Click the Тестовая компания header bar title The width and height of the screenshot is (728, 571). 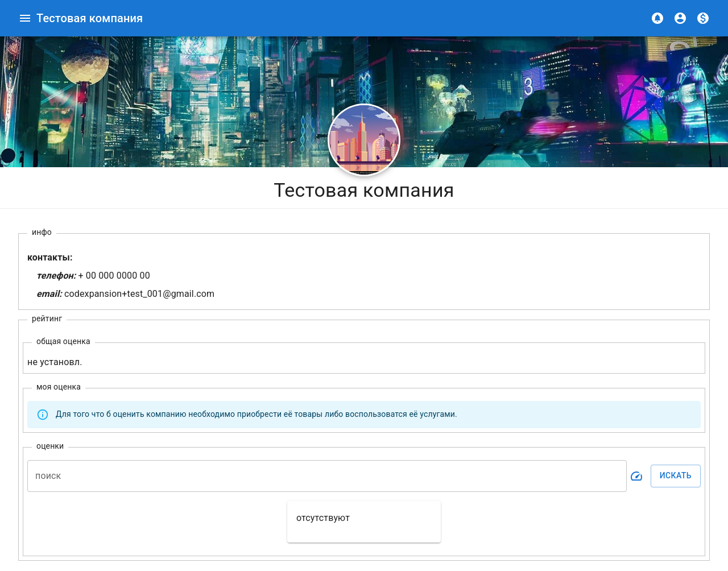coord(89,18)
